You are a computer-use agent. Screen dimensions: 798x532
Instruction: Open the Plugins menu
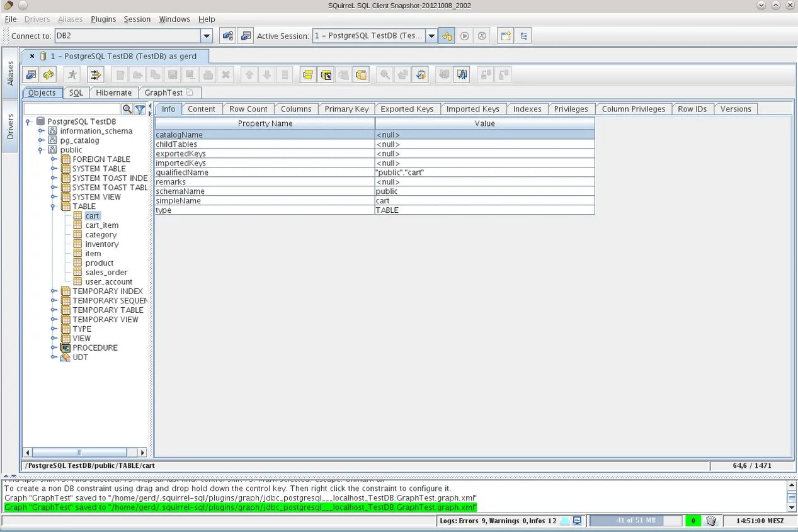pyautogui.click(x=103, y=19)
